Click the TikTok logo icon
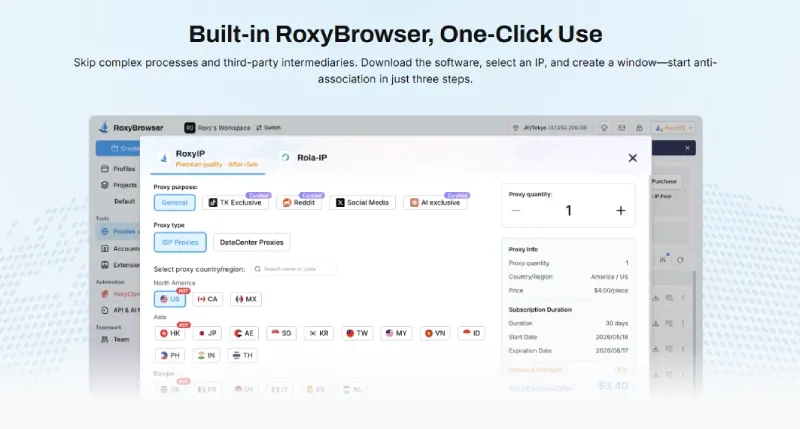Viewport: 800px width, 429px height. tap(213, 203)
